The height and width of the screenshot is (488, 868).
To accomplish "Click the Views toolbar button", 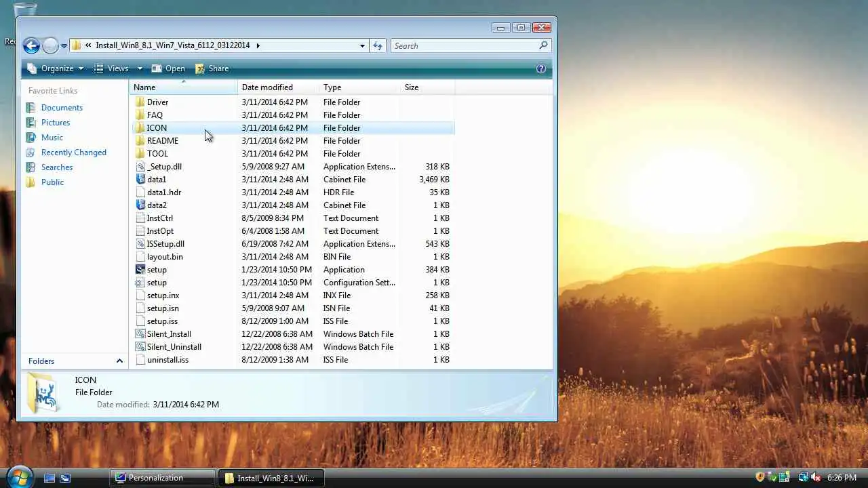I will click(111, 68).
